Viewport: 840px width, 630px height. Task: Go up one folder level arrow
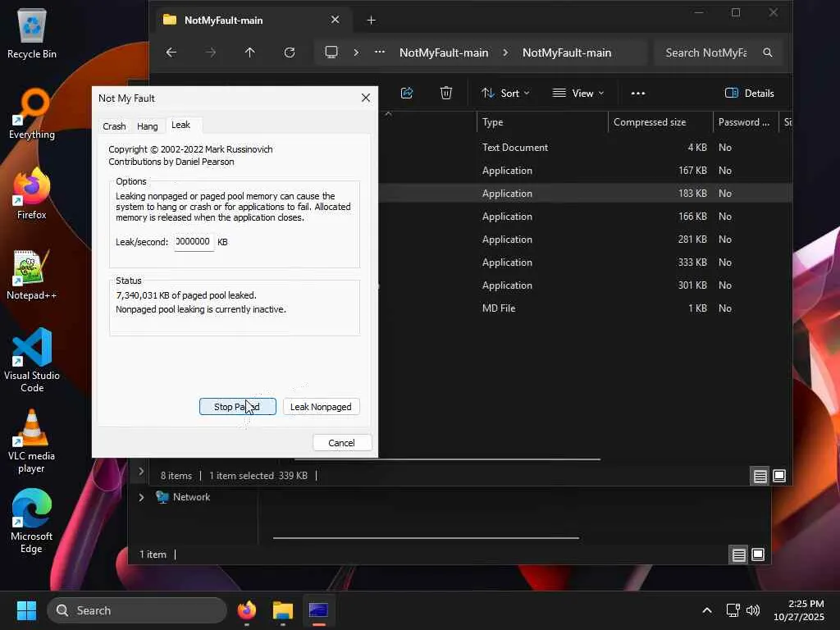pyautogui.click(x=249, y=52)
